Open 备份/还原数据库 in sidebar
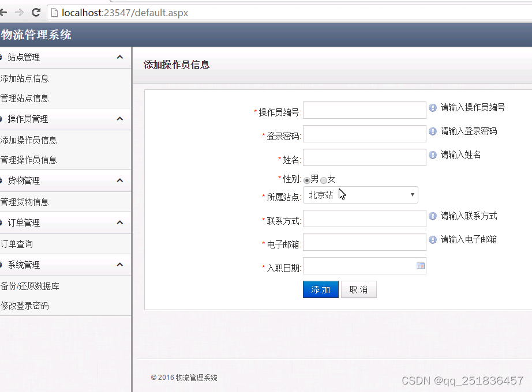This screenshot has height=392, width=532. pyautogui.click(x=30, y=286)
